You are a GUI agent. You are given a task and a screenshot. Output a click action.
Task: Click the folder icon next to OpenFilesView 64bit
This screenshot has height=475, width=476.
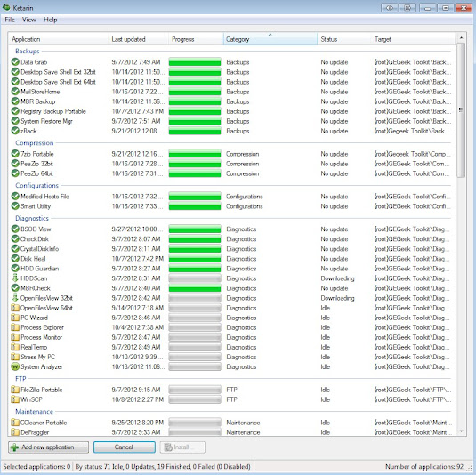click(x=15, y=308)
